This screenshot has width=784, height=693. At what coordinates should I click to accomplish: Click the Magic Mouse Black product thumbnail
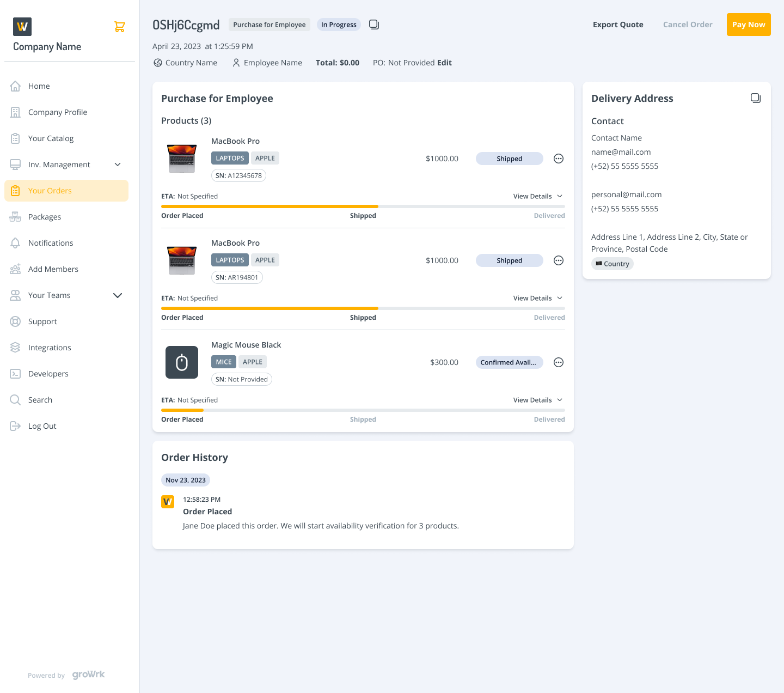point(182,362)
